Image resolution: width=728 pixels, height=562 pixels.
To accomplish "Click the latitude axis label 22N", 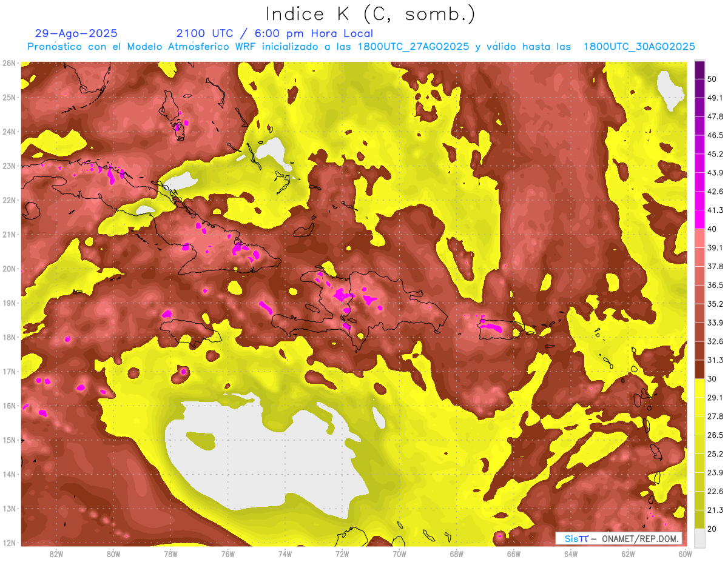I will coord(8,200).
